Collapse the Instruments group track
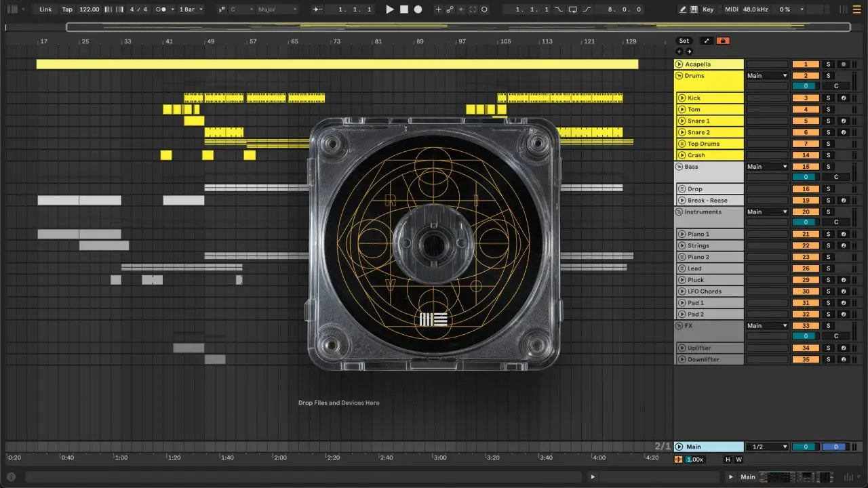This screenshot has height=488, width=868. coord(679,212)
